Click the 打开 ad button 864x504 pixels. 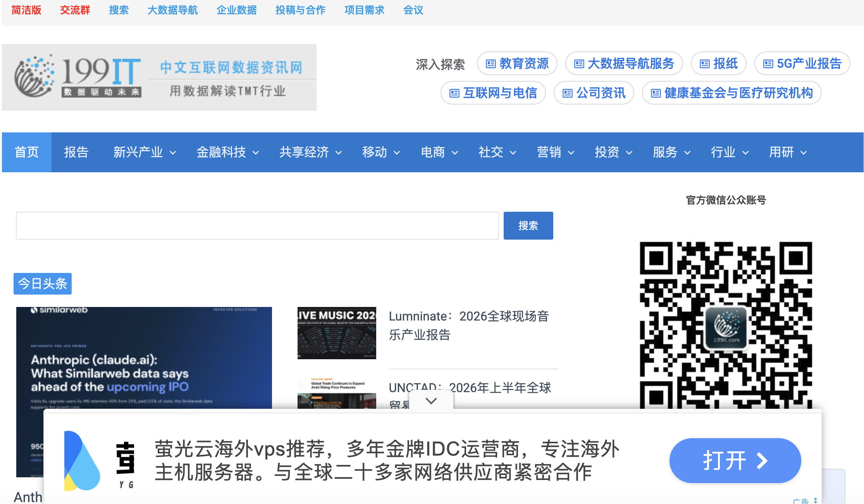pyautogui.click(x=735, y=461)
